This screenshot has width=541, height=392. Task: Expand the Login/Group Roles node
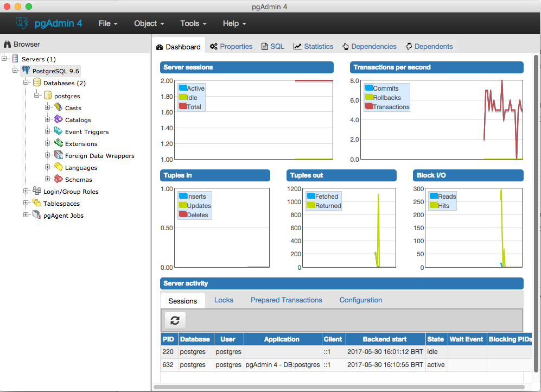[26, 191]
